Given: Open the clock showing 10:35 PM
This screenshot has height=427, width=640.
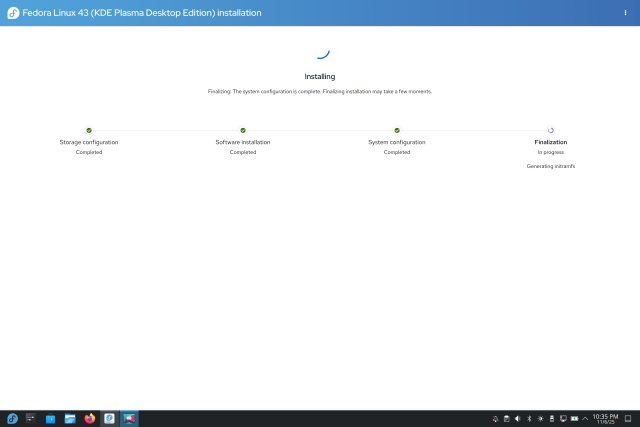Looking at the screenshot, I should (x=605, y=418).
